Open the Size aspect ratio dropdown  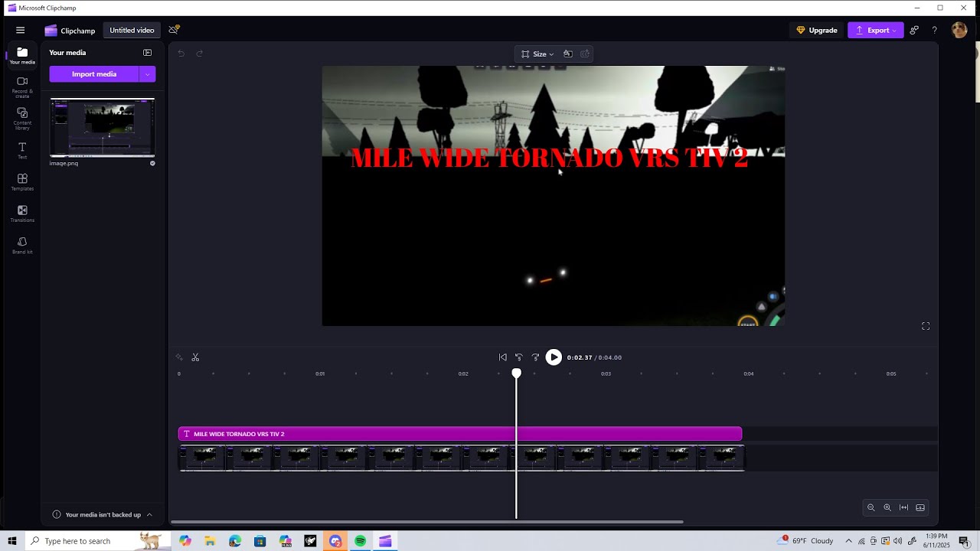point(537,54)
